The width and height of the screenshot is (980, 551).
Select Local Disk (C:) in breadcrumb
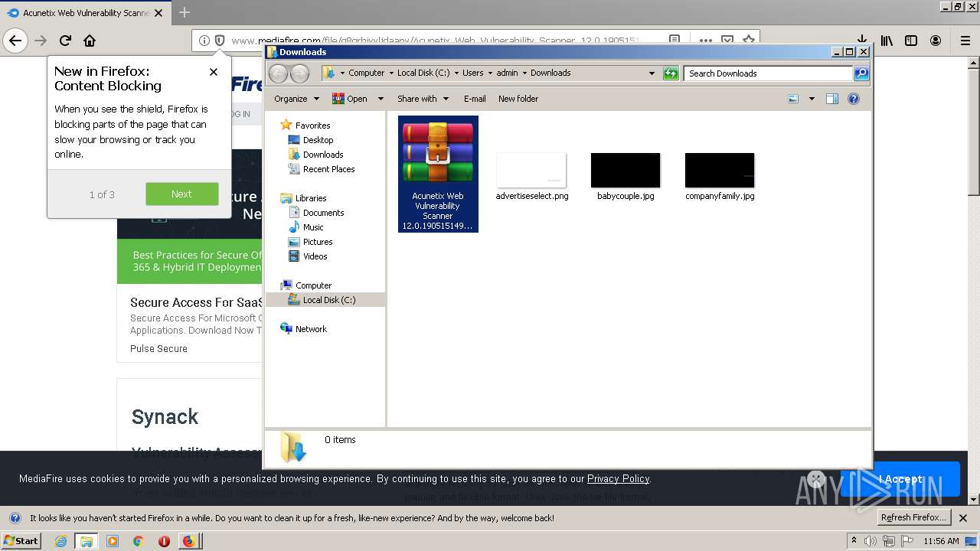[423, 73]
